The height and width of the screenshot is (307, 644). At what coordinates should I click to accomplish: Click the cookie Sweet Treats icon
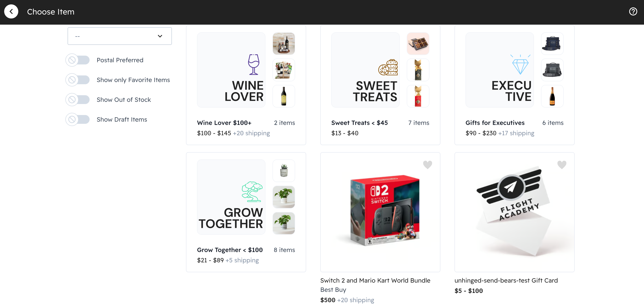point(388,68)
